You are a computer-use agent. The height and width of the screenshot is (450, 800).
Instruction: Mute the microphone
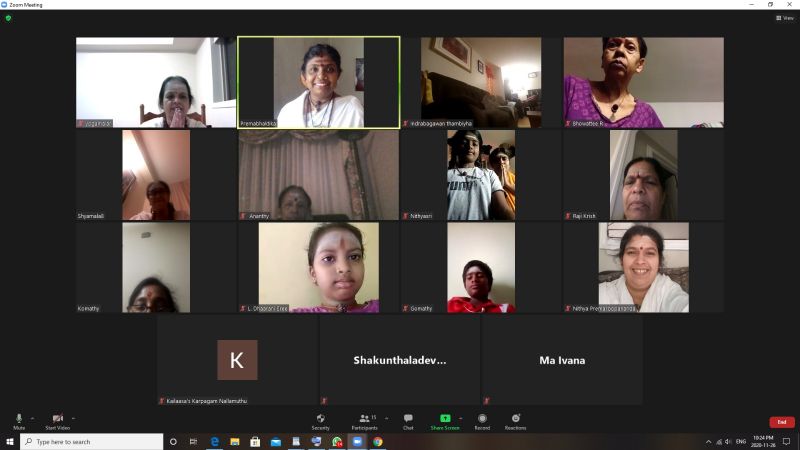[x=19, y=419]
